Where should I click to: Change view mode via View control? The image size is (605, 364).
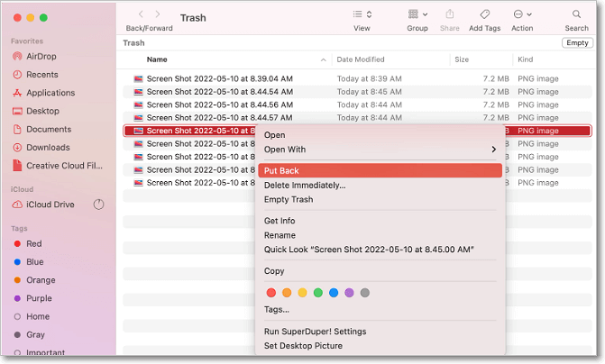(x=362, y=14)
